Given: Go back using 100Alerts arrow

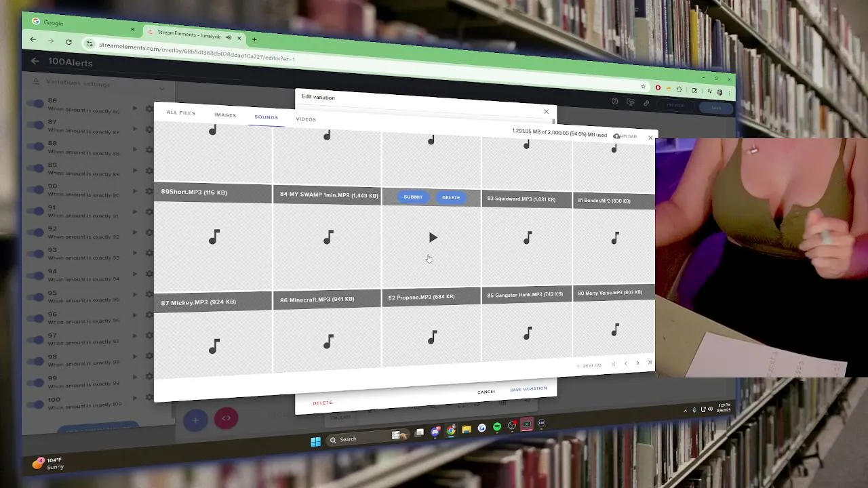Looking at the screenshot, I should coord(35,61).
